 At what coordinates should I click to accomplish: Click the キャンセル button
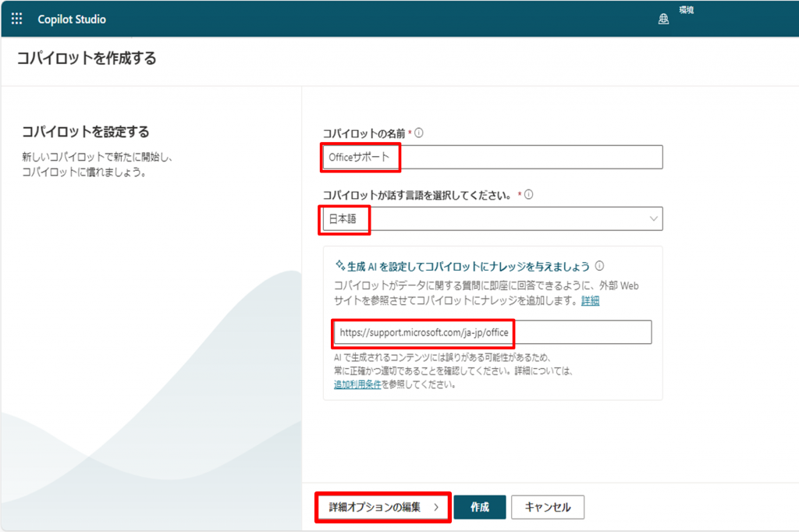548,507
